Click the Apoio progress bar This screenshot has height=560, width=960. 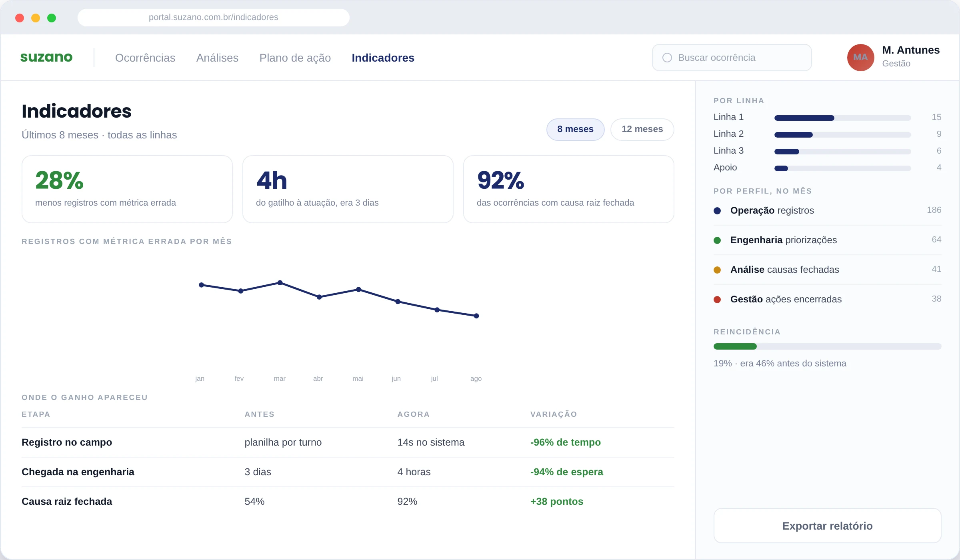click(842, 168)
